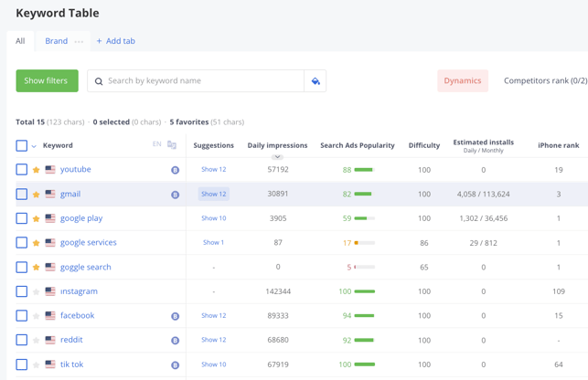Open the youtube keyword link

click(75, 169)
